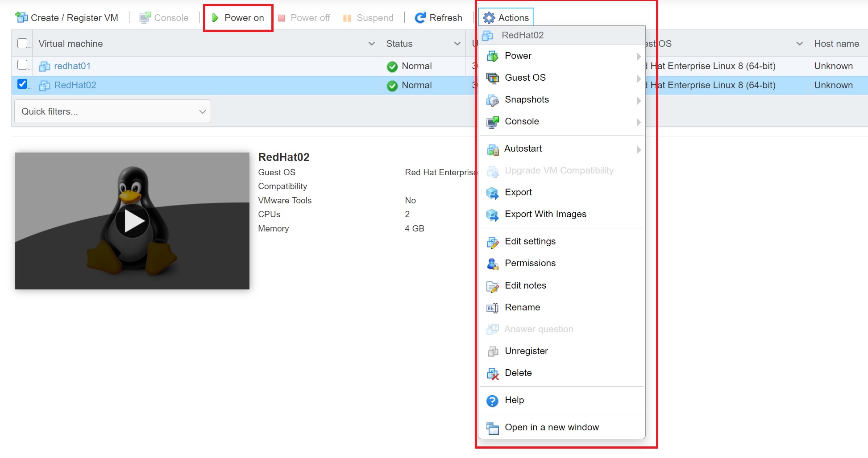Click the blue Help question mark icon
This screenshot has height=458, width=868.
click(492, 401)
